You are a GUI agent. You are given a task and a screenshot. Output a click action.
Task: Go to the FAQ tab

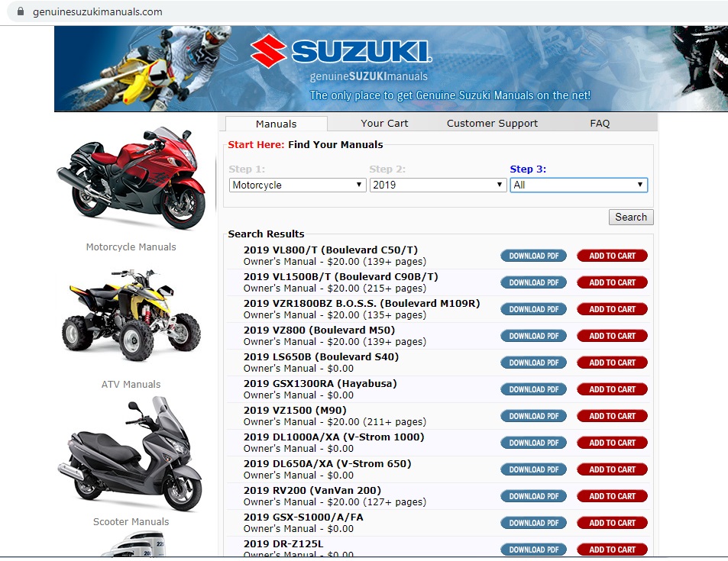coord(600,124)
